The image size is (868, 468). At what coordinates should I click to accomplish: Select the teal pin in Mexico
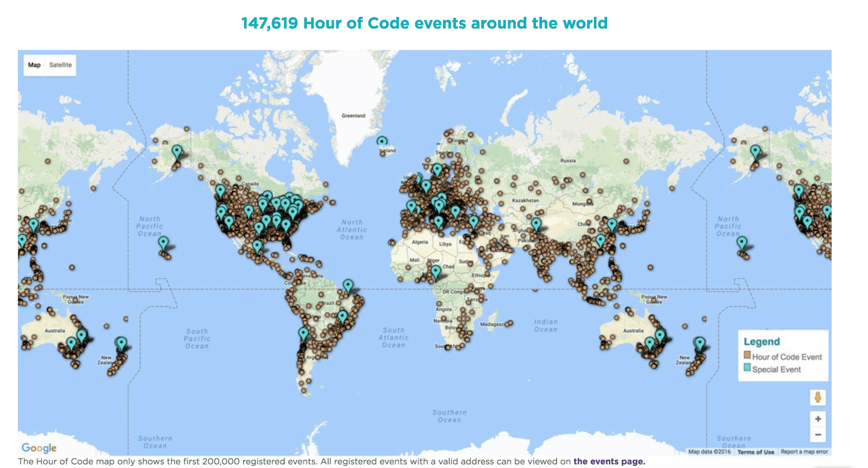[257, 246]
